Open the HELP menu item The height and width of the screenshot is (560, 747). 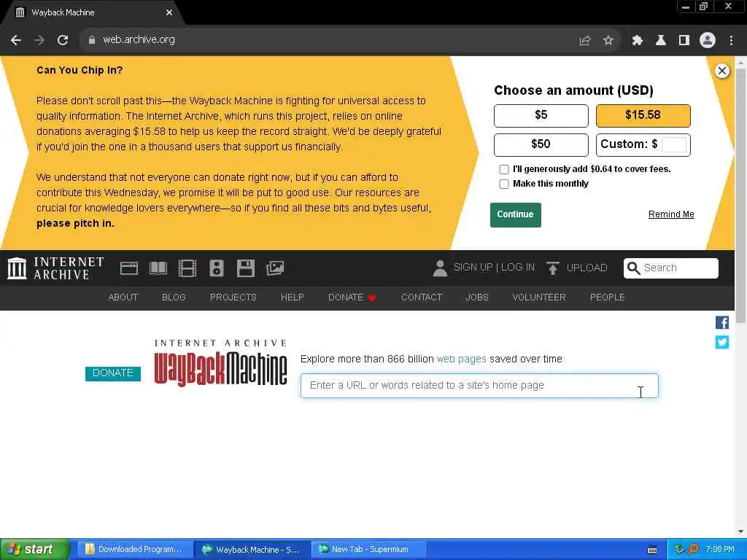pyautogui.click(x=292, y=297)
